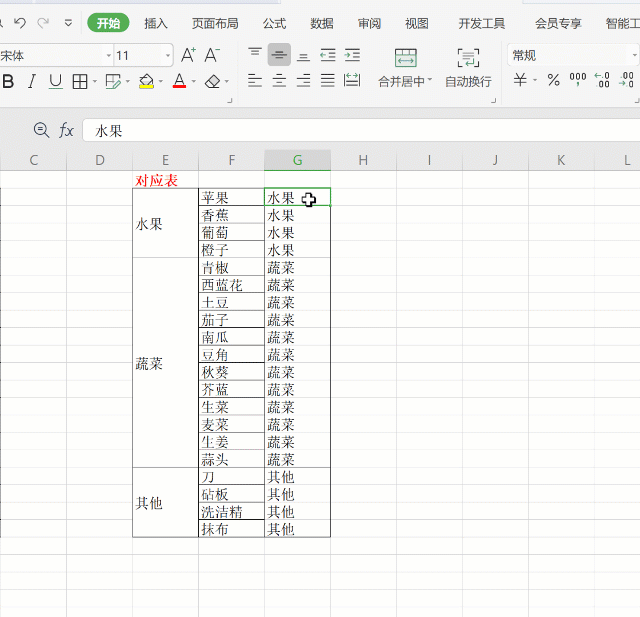Click the currency yen format icon

(520, 80)
